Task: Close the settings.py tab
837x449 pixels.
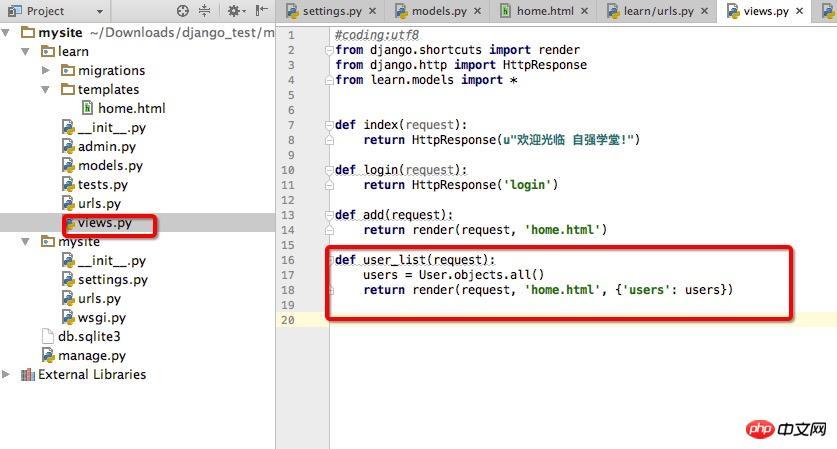Action: click(x=373, y=11)
